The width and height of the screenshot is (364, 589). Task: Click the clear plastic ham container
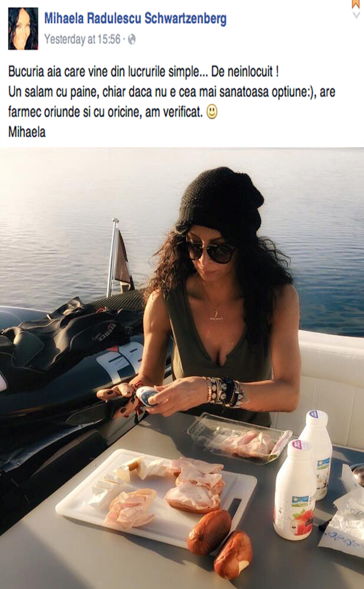point(240,438)
